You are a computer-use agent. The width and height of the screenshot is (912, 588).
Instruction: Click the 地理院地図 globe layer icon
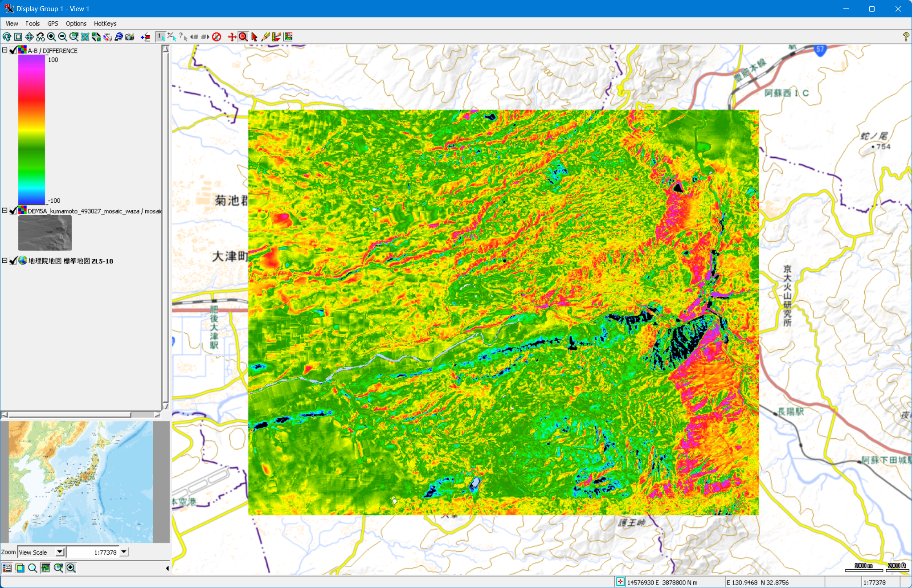click(22, 260)
